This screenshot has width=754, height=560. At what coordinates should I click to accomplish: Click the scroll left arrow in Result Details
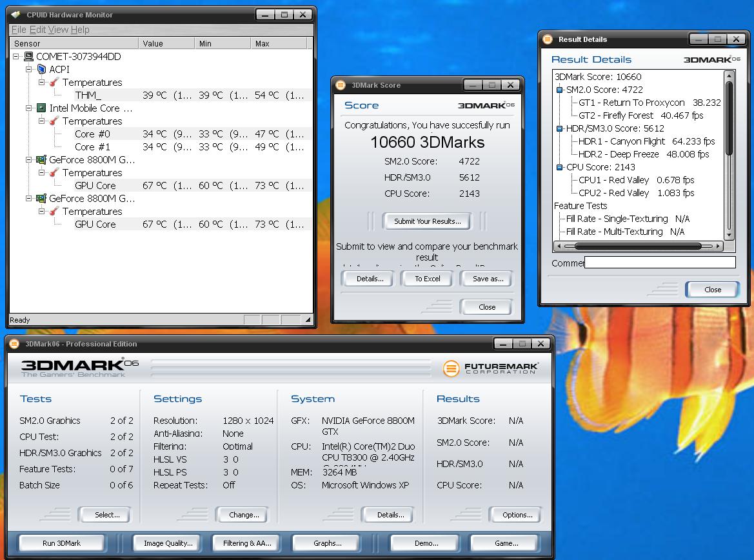(x=559, y=246)
